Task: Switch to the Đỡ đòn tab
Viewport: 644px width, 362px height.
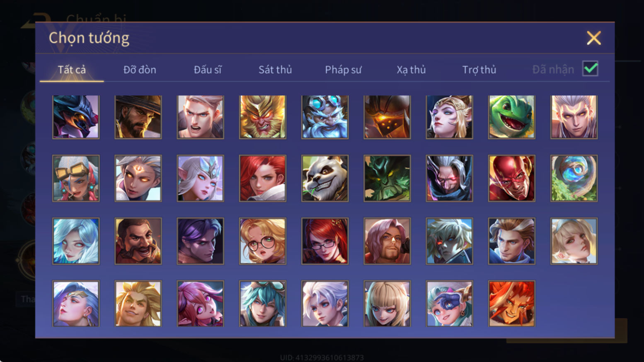Action: coord(140,70)
